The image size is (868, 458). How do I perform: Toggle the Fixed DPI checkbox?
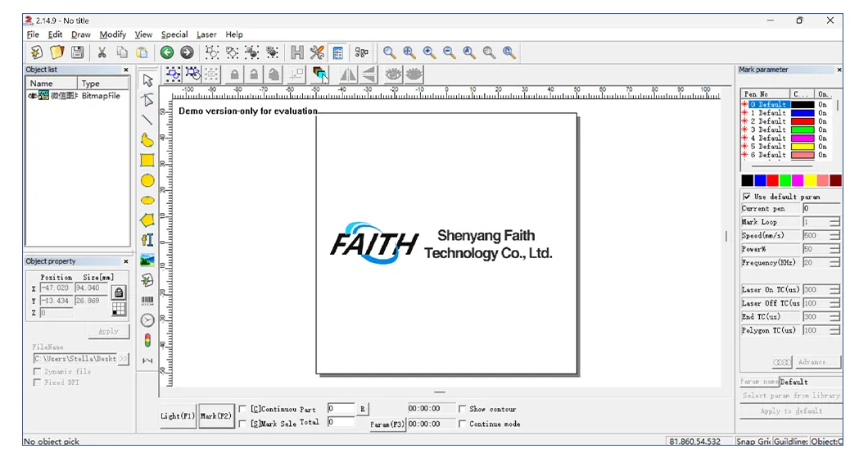pos(37,383)
